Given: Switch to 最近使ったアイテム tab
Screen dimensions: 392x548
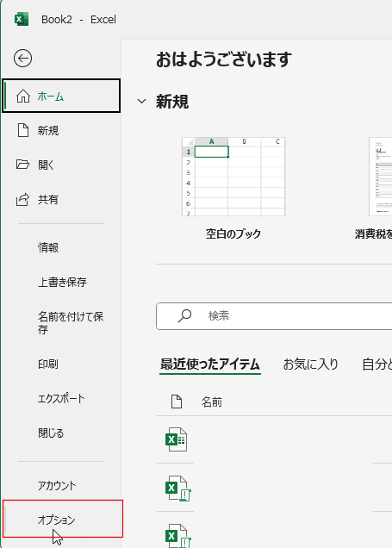Looking at the screenshot, I should point(210,364).
